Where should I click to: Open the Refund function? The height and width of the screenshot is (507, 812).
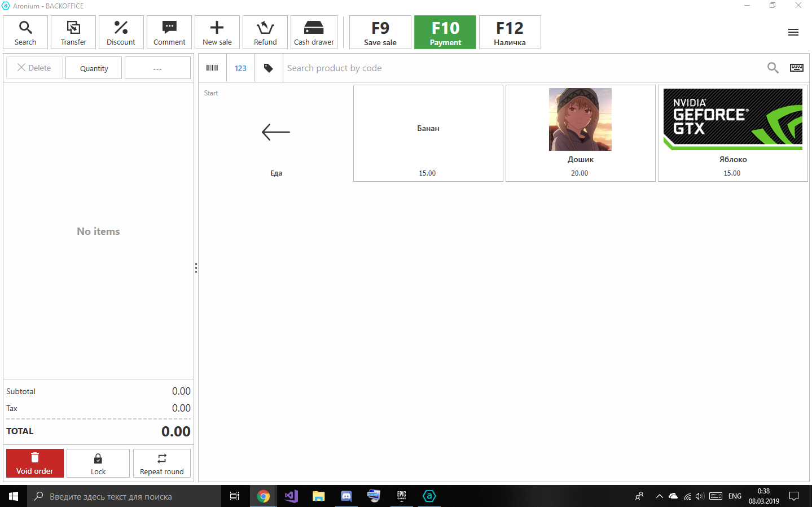pyautogui.click(x=265, y=33)
